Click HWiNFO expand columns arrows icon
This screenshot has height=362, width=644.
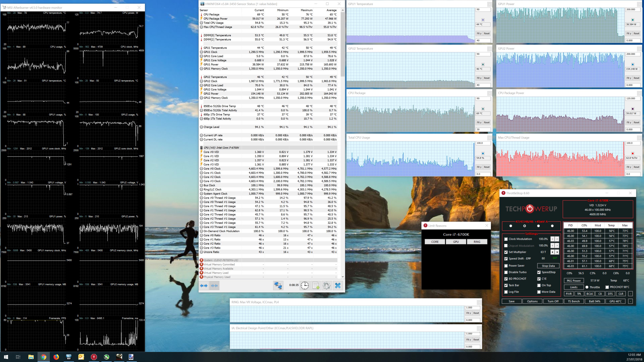(204, 286)
